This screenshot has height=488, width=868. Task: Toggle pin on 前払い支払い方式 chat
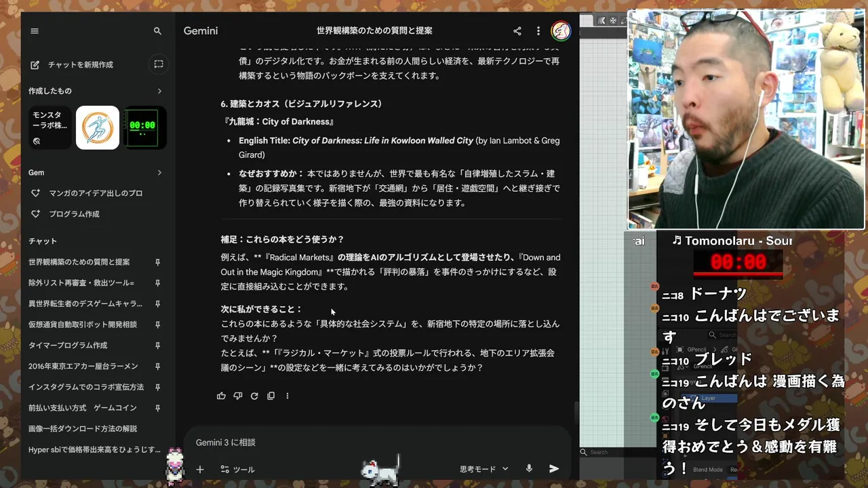pos(157,408)
